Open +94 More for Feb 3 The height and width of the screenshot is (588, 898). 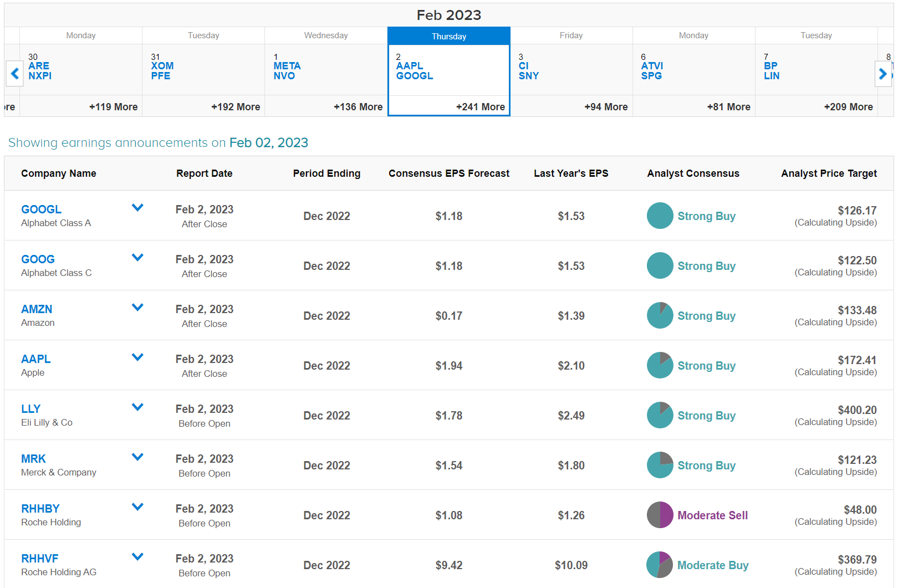[606, 107]
